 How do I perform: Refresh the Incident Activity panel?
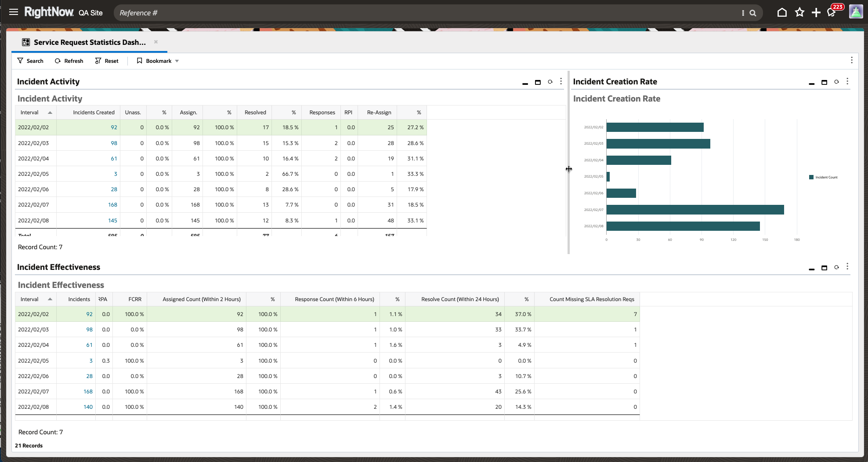pos(550,82)
